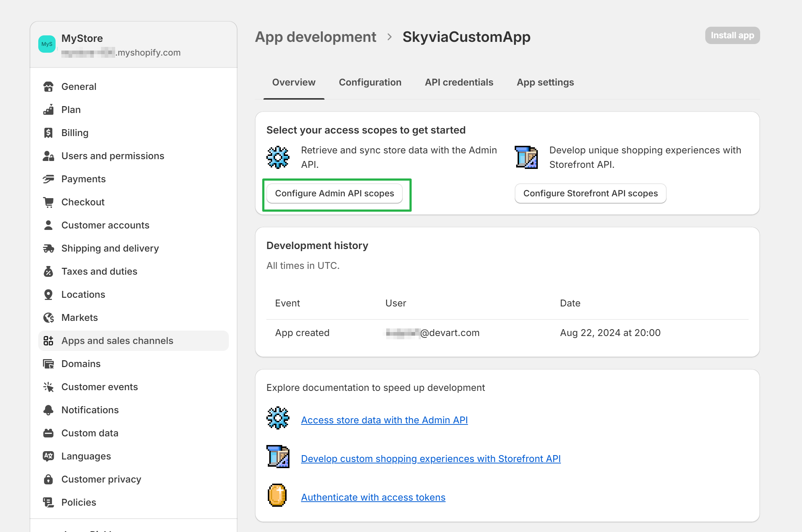This screenshot has height=532, width=802.
Task: Click the Markets globe icon
Action: click(48, 318)
